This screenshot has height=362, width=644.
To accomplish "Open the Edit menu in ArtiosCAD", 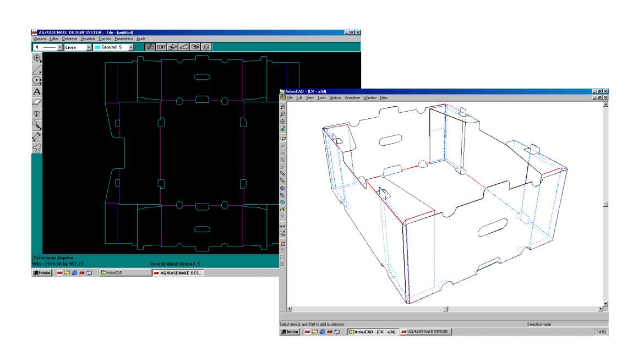I will coord(299,98).
